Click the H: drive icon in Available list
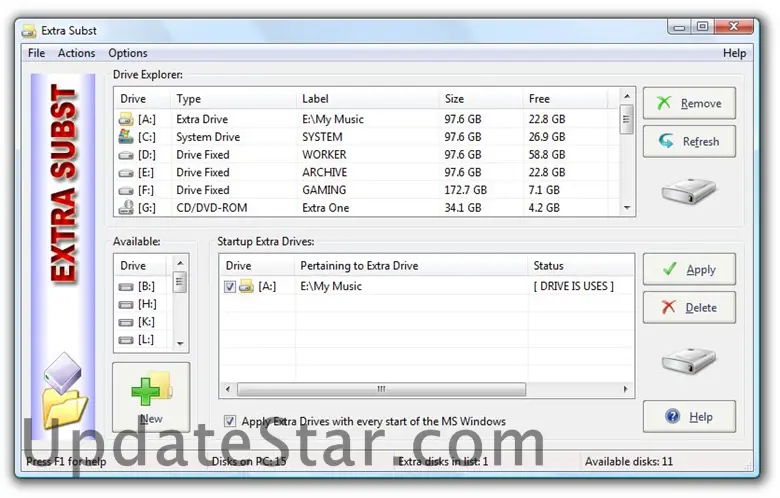 point(126,304)
